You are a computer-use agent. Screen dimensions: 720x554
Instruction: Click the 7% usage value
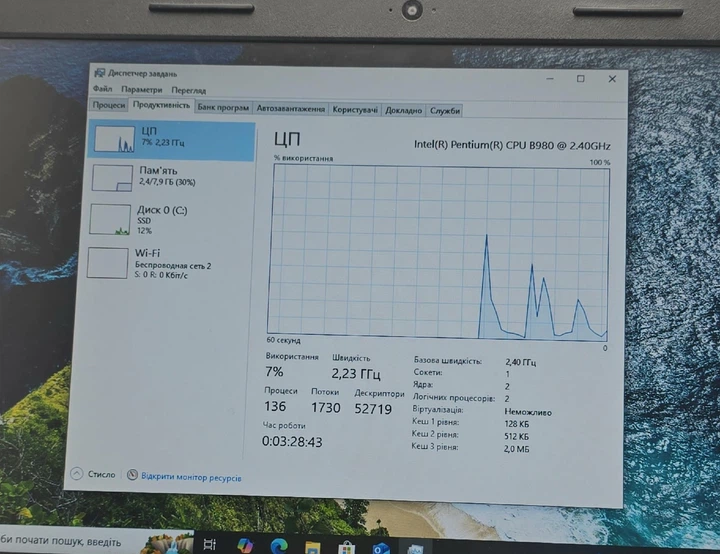274,371
